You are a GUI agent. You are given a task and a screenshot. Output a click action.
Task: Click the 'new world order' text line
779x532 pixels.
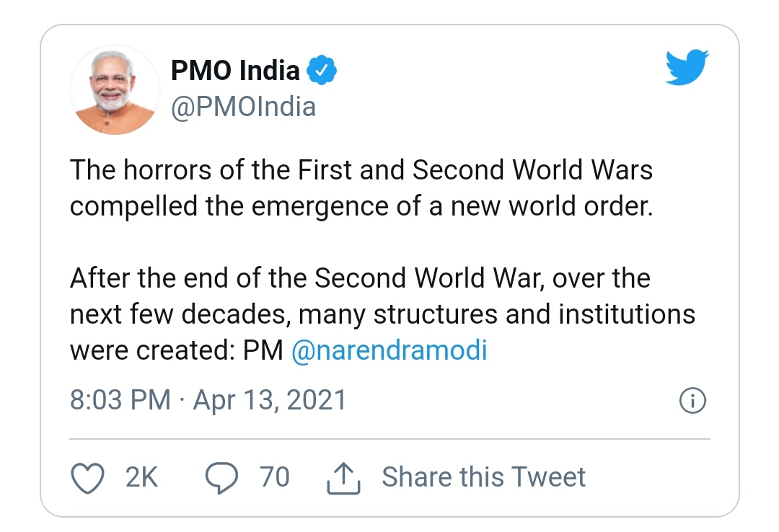361,207
